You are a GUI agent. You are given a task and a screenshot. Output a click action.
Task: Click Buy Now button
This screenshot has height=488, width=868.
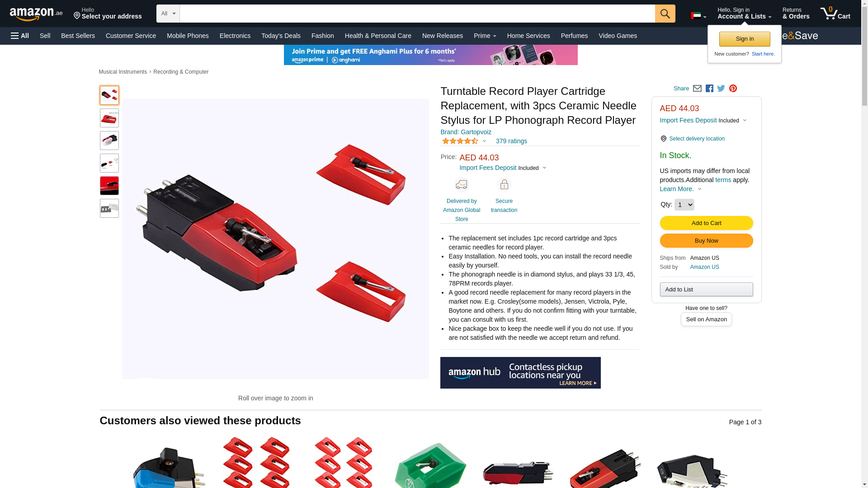[x=706, y=240]
